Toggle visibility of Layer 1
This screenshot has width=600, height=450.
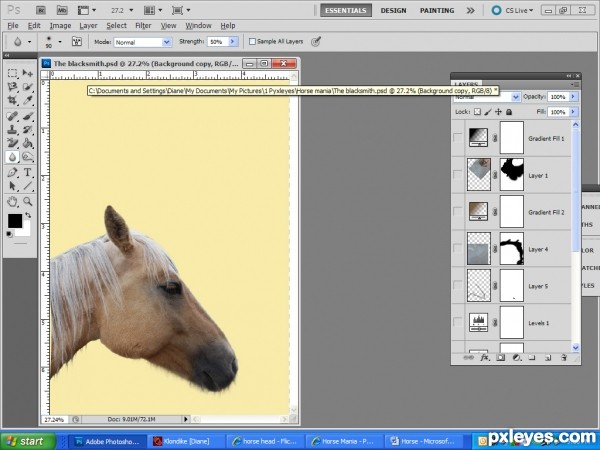point(458,174)
